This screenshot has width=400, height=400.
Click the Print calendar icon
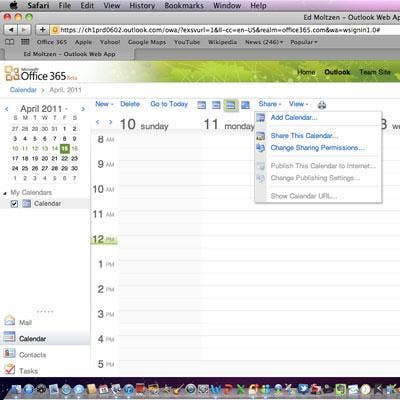coord(322,105)
